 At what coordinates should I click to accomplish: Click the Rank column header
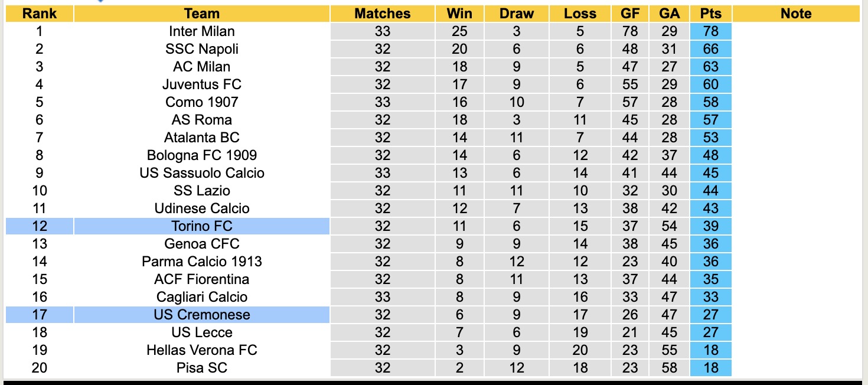[40, 14]
